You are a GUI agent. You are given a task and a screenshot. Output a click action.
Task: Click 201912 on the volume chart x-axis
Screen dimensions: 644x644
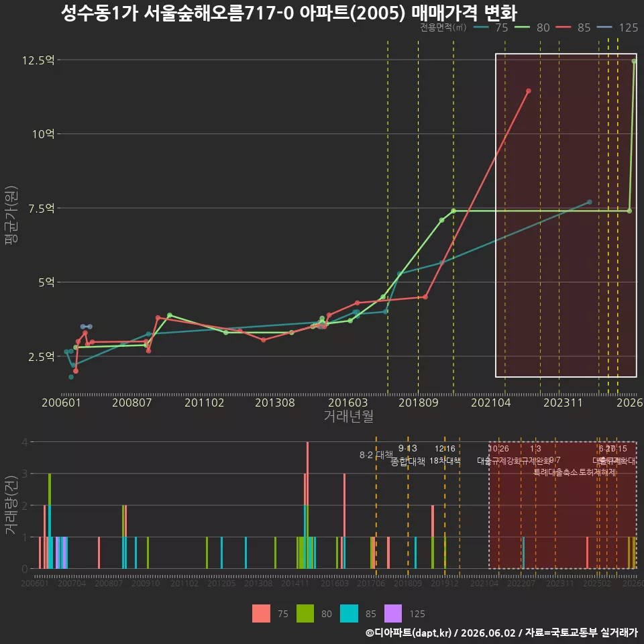(445, 583)
